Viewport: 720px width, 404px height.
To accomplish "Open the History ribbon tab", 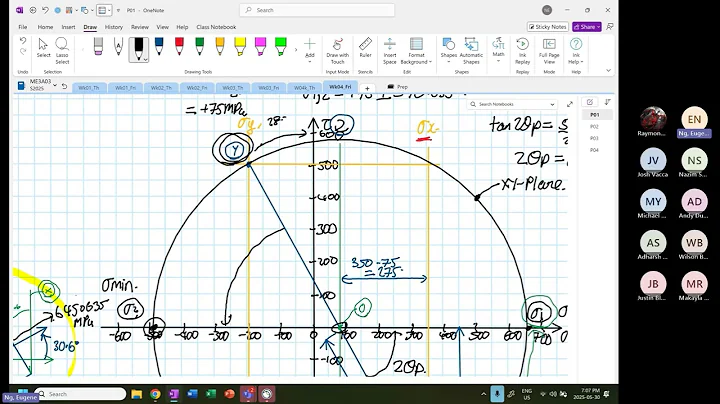I will (113, 27).
